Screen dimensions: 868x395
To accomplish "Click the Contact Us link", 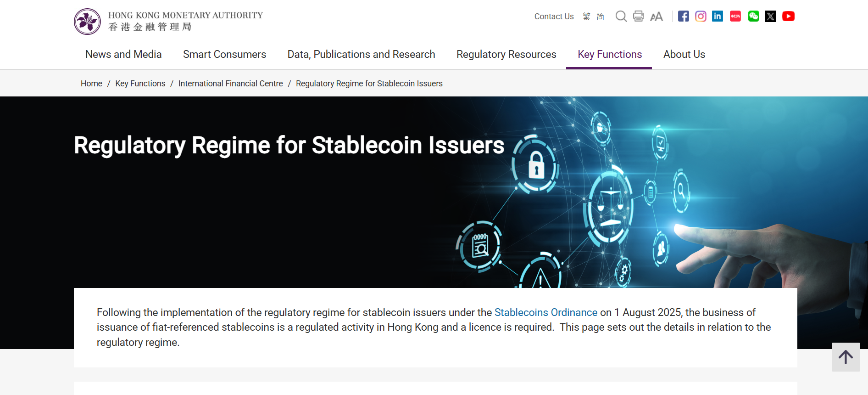I will point(553,16).
